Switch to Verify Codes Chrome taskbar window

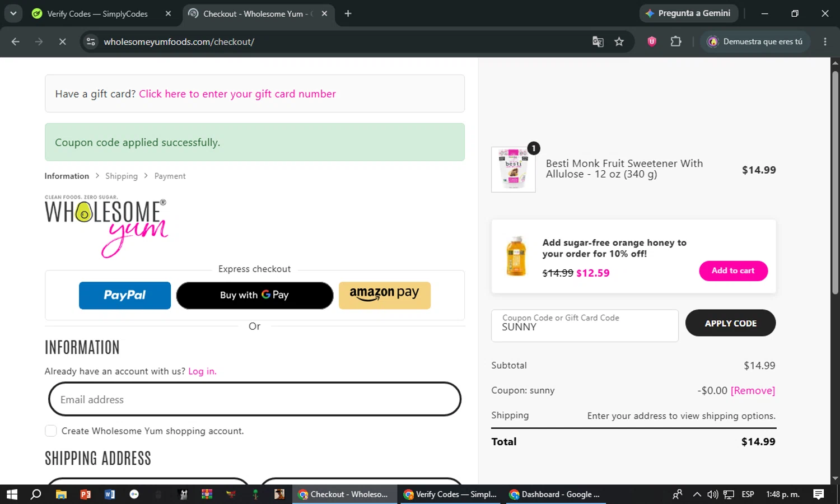[x=451, y=494]
